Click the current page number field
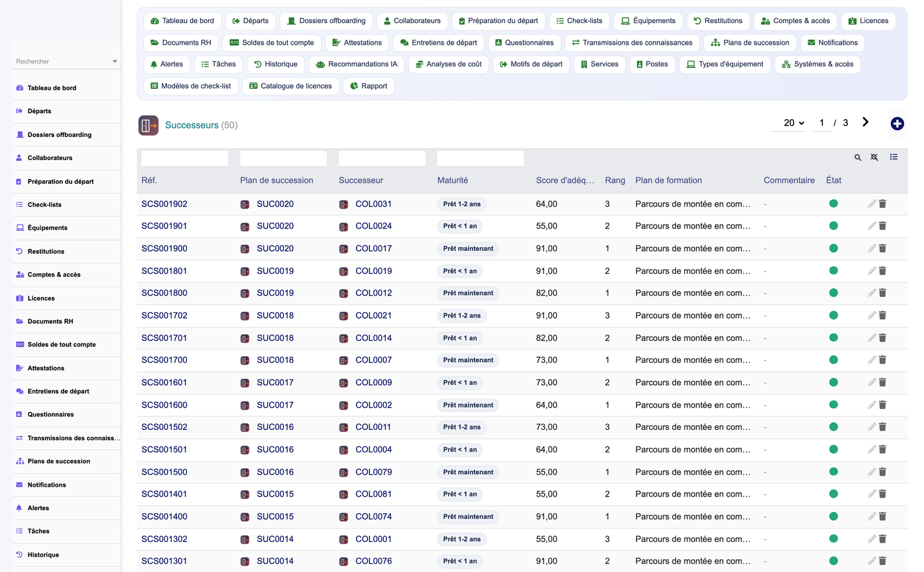The image size is (924, 572). 822,123
